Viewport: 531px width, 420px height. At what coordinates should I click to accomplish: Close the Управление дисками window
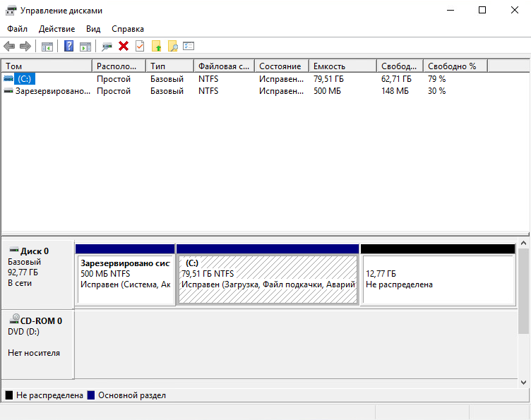coord(514,11)
